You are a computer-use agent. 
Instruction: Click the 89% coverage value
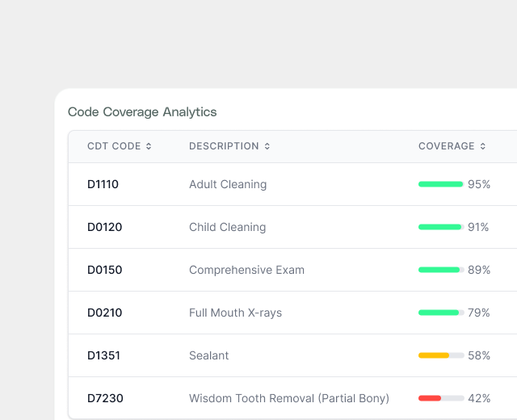(479, 270)
